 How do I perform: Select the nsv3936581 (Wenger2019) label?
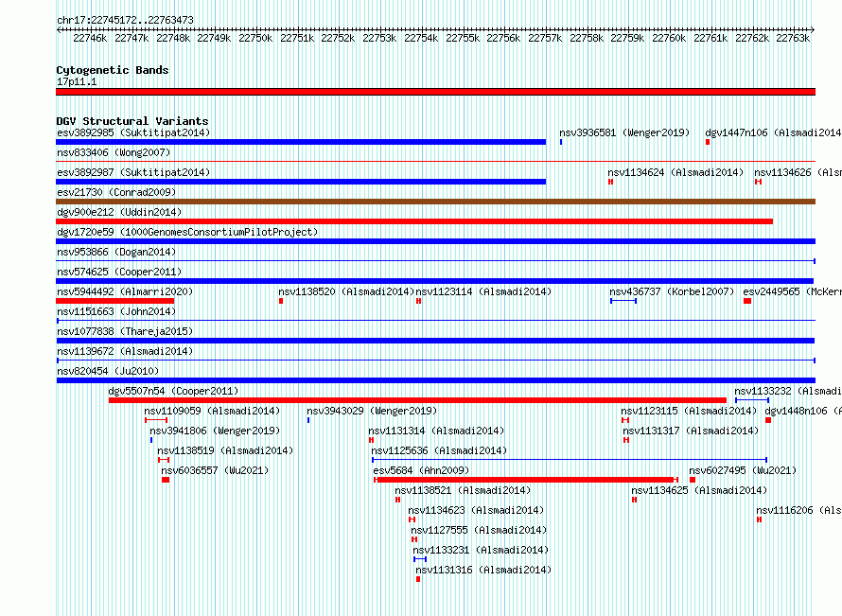624,132
